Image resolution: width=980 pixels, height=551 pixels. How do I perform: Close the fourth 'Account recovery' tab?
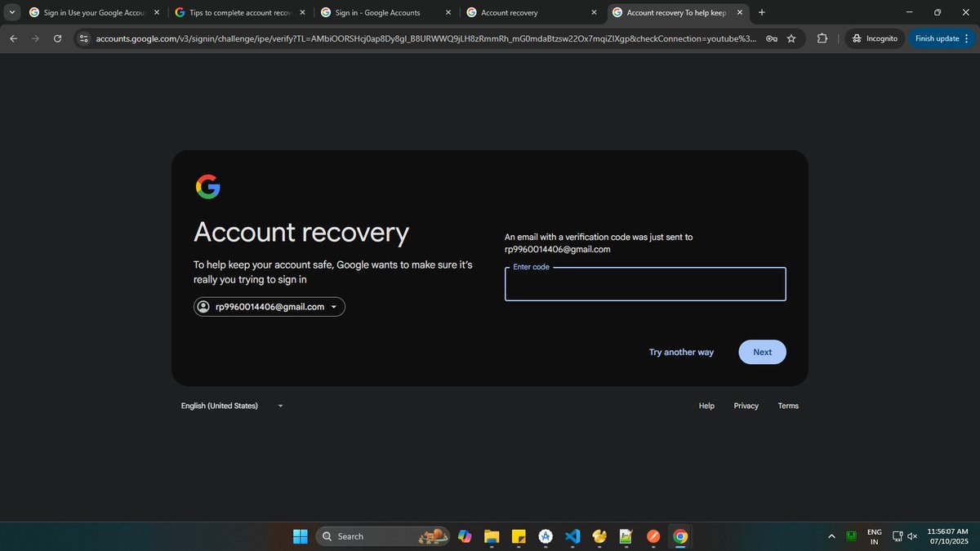click(594, 12)
